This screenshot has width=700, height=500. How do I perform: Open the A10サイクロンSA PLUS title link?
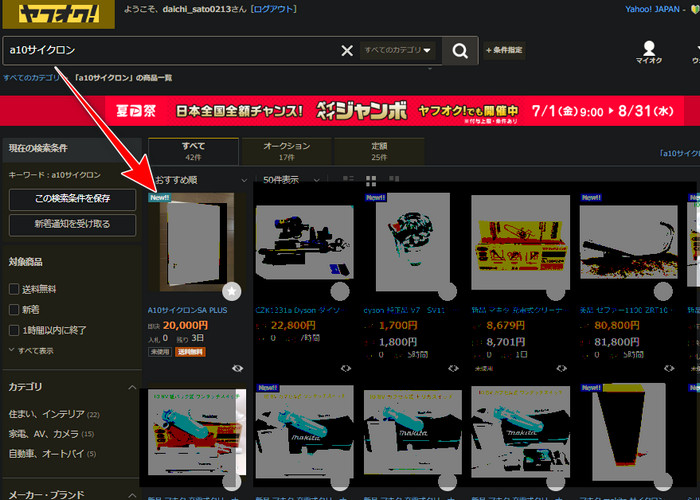pyautogui.click(x=188, y=310)
